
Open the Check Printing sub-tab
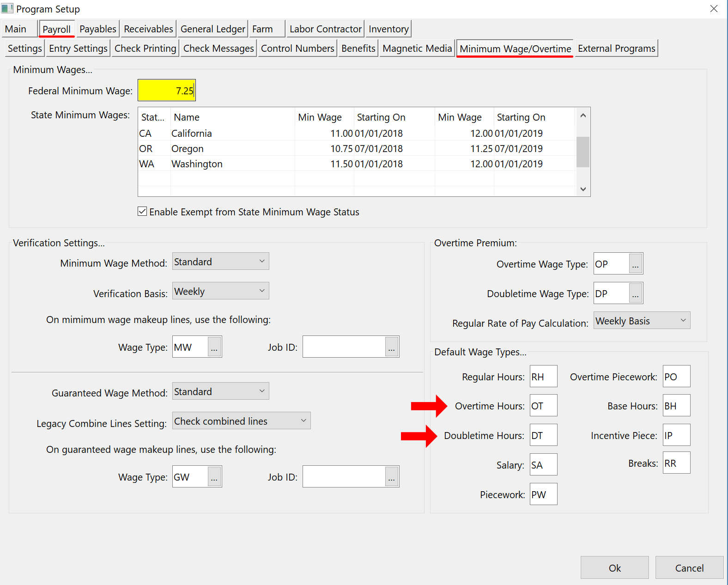145,49
